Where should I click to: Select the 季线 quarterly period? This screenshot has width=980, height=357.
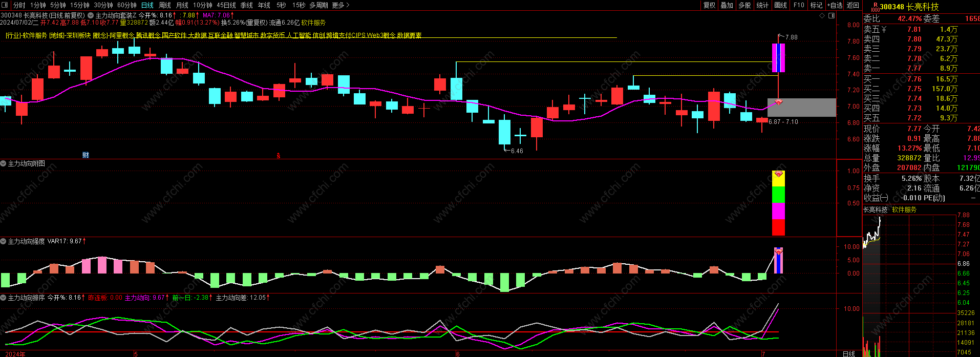click(x=247, y=5)
